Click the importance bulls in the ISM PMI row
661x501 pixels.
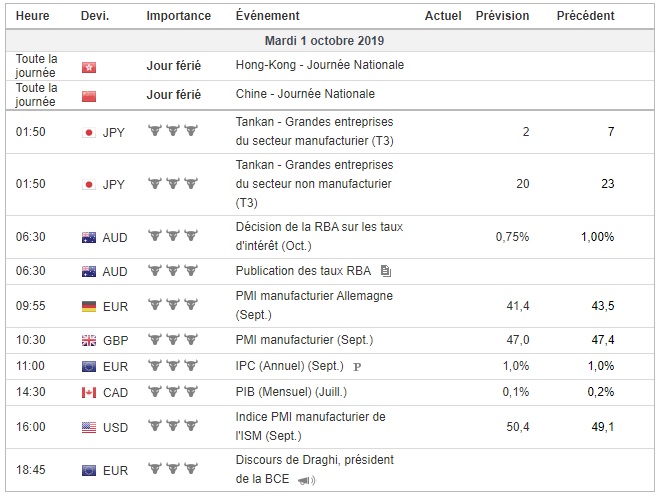point(173,427)
